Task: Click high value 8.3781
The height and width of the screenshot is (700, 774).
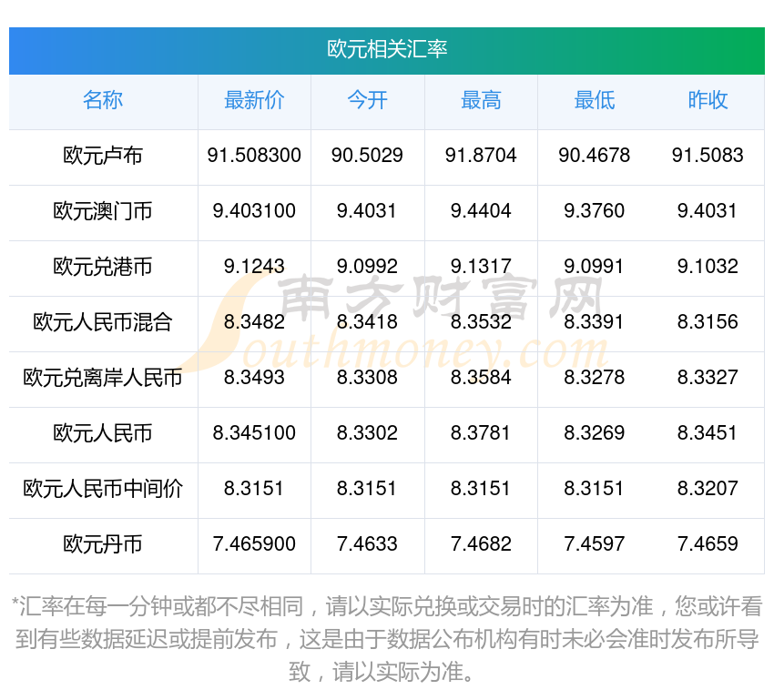Action: click(x=481, y=433)
